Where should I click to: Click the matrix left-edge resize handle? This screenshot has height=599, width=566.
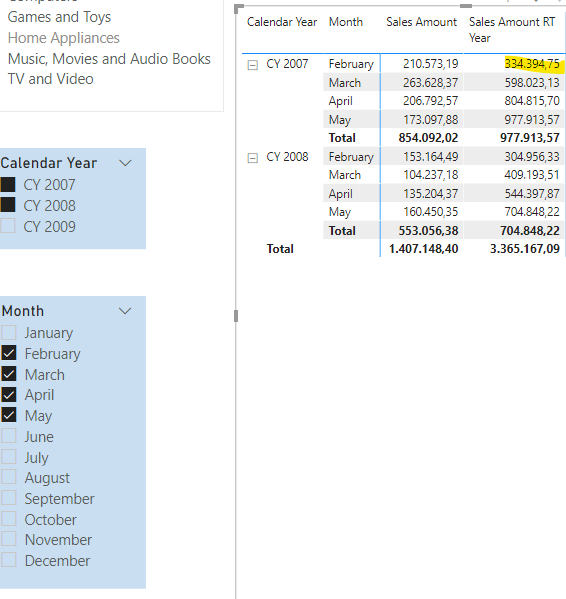point(236,316)
